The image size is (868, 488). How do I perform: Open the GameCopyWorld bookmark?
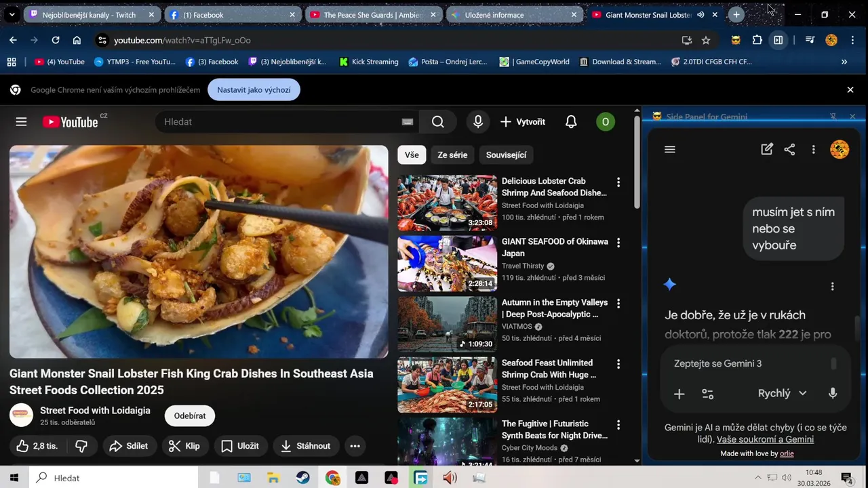coord(534,62)
